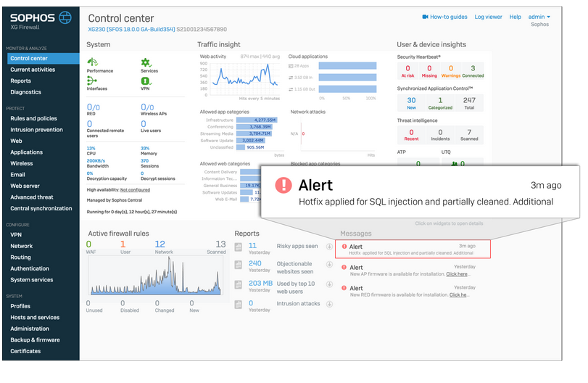Screen dimensions: 588x383
Task: Open the Web protection section
Action: [16, 141]
